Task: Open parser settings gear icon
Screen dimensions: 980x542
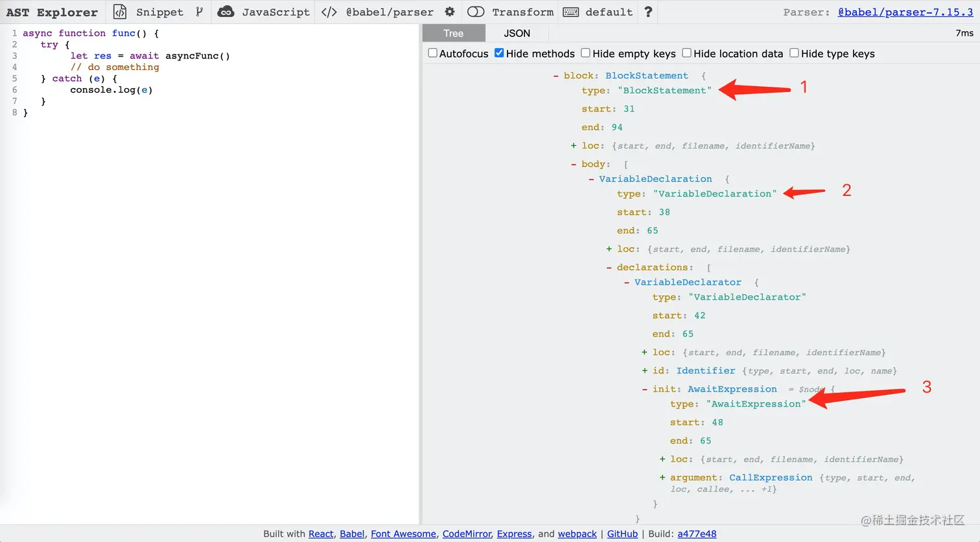Action: pos(450,12)
